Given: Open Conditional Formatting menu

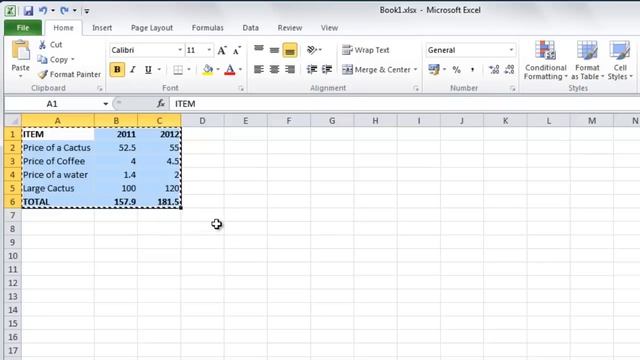Looking at the screenshot, I should pyautogui.click(x=546, y=60).
